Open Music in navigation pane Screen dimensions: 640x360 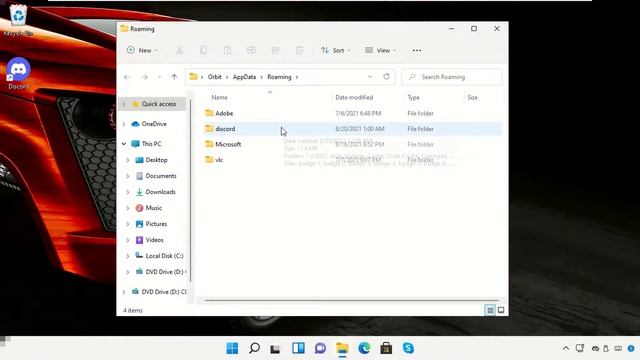click(153, 208)
